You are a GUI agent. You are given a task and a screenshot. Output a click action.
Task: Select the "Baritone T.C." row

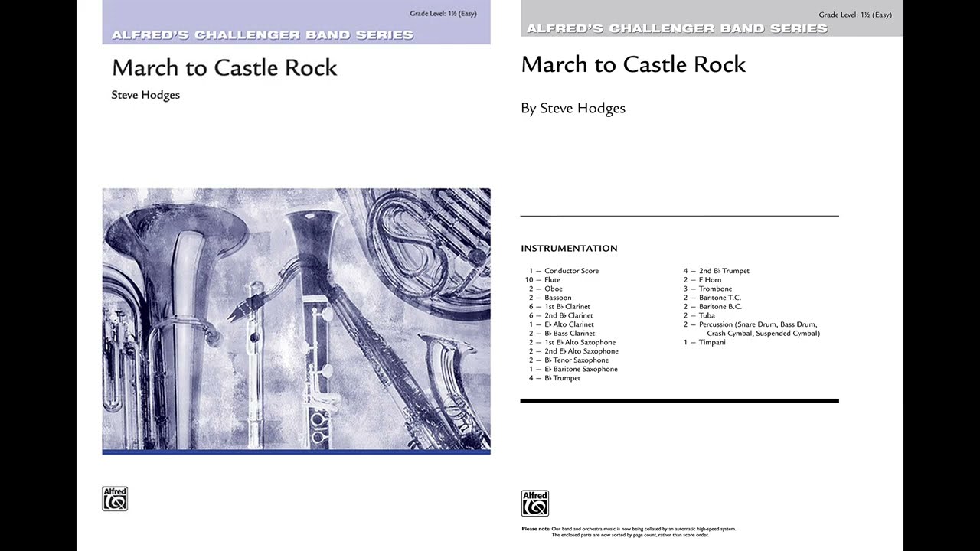click(712, 298)
